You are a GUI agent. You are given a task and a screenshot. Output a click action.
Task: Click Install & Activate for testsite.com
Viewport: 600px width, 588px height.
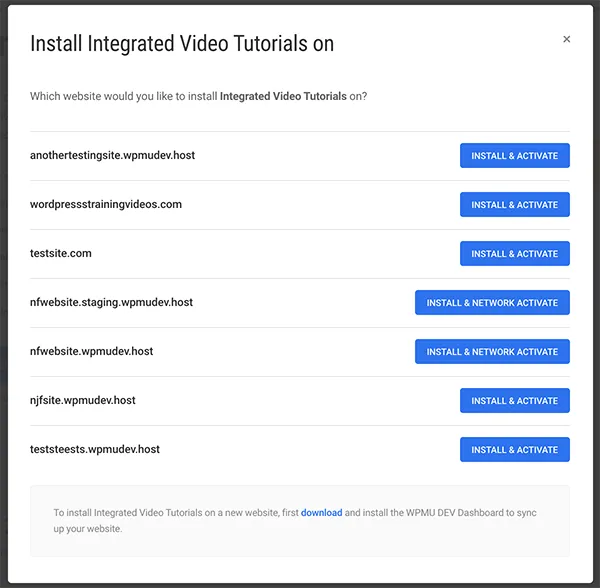[514, 254]
